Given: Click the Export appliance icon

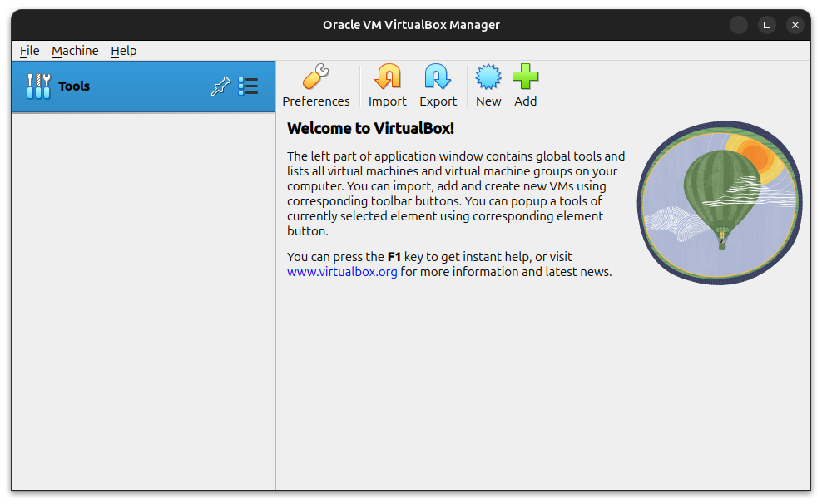Looking at the screenshot, I should coord(438,78).
